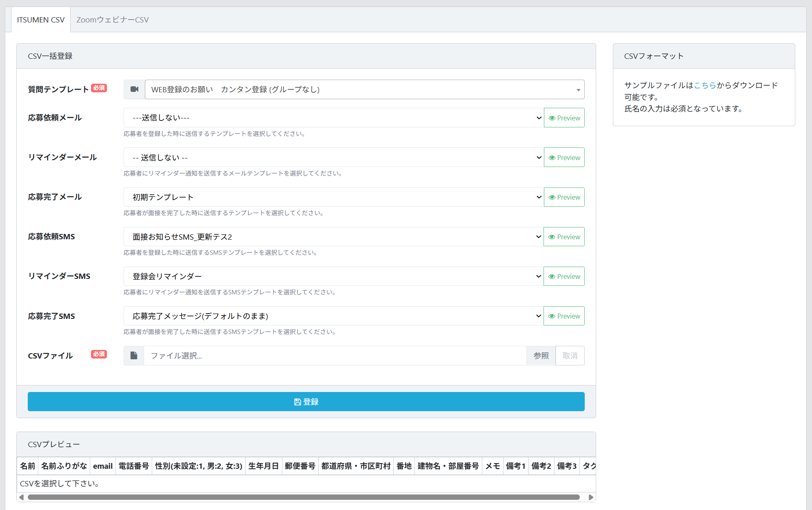Click the ファイル選択 file input field
This screenshot has height=510, width=812.
point(335,356)
